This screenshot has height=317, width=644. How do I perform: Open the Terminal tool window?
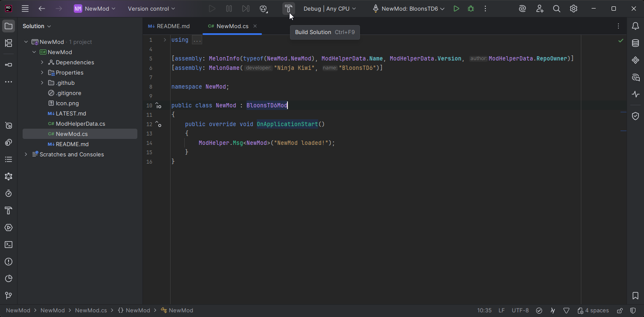click(x=9, y=245)
